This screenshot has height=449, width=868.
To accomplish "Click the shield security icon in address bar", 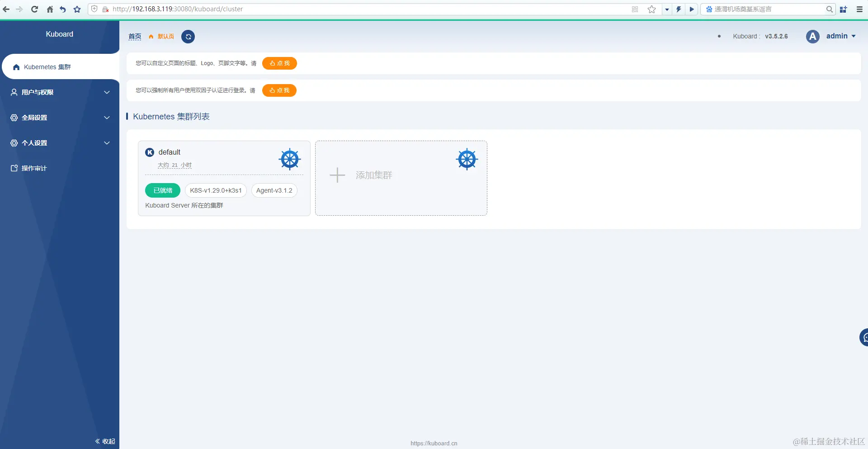I will click(x=94, y=9).
